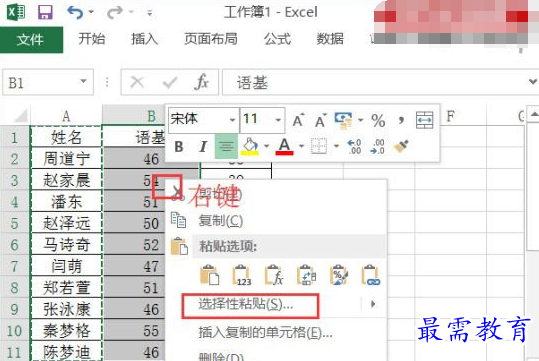This screenshot has width=539, height=361.
Task: Click the Percent Style icon
Action: pyautogui.click(x=378, y=120)
